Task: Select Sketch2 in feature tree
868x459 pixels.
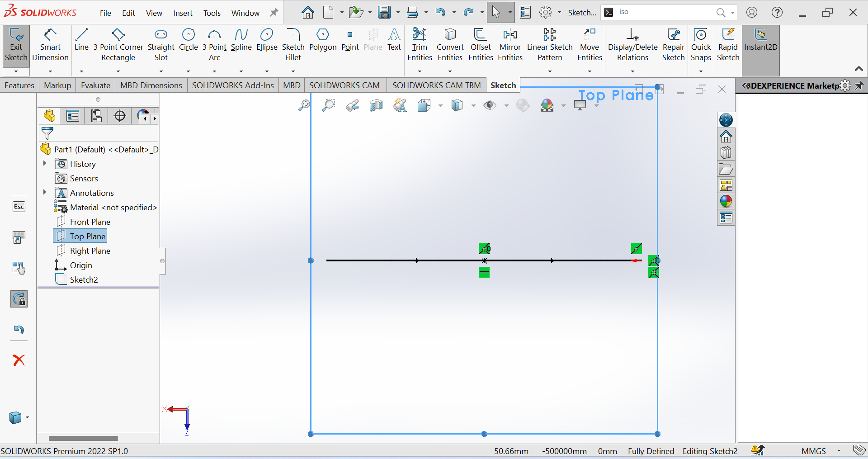Action: click(x=76, y=279)
